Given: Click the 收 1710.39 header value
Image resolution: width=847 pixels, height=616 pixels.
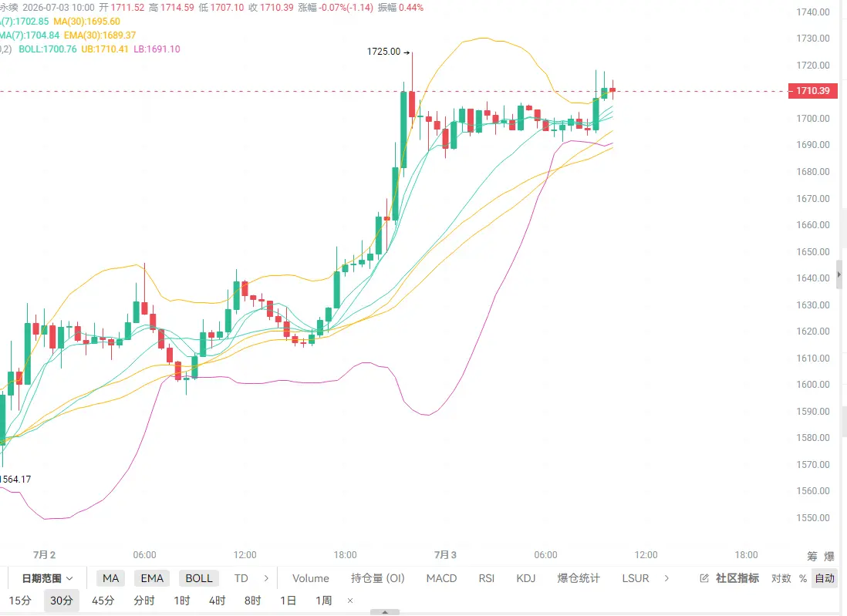Looking at the screenshot, I should pos(271,8).
